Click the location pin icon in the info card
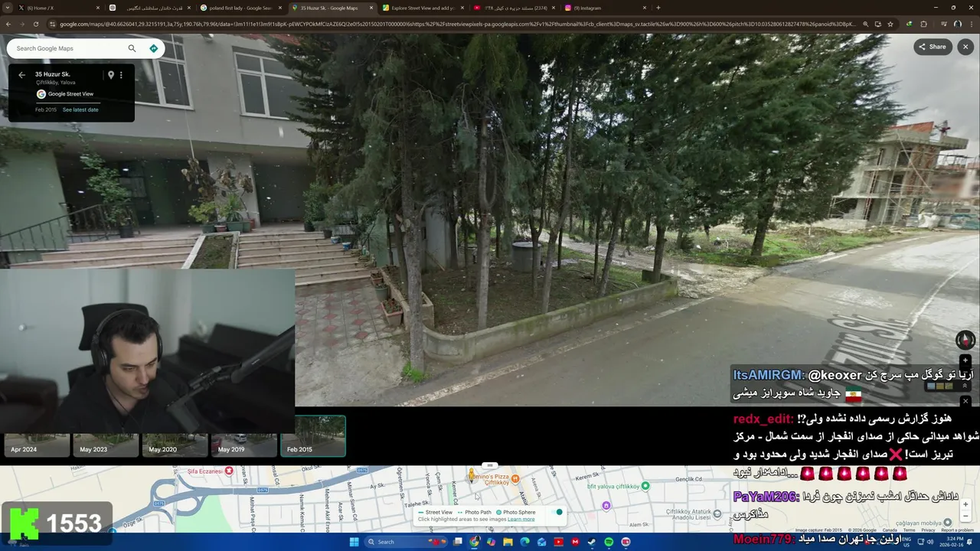 (x=111, y=75)
